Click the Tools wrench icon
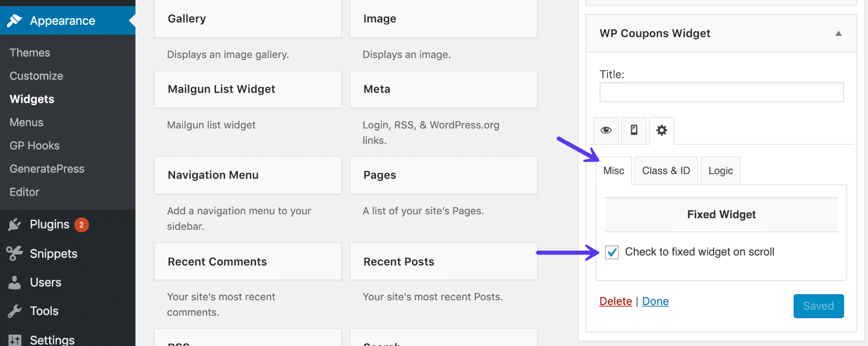The width and height of the screenshot is (868, 346). tap(14, 311)
